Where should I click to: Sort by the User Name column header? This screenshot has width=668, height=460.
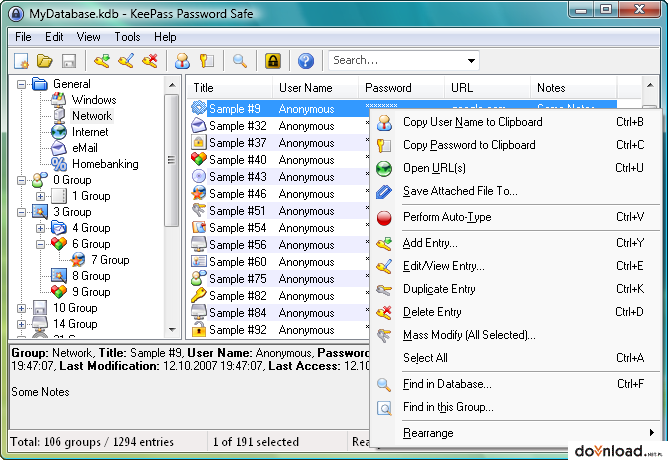(x=315, y=88)
